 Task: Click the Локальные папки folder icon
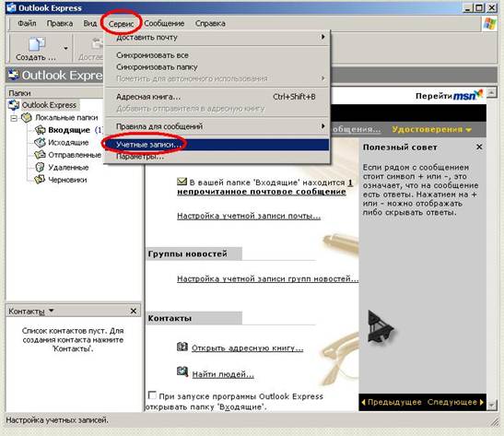coord(27,118)
